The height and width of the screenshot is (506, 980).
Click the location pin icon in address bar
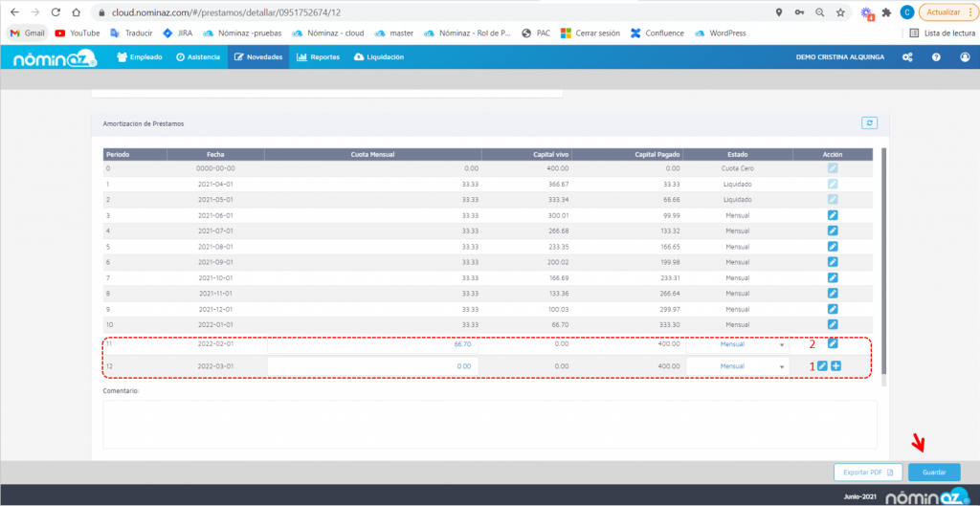pyautogui.click(x=779, y=12)
